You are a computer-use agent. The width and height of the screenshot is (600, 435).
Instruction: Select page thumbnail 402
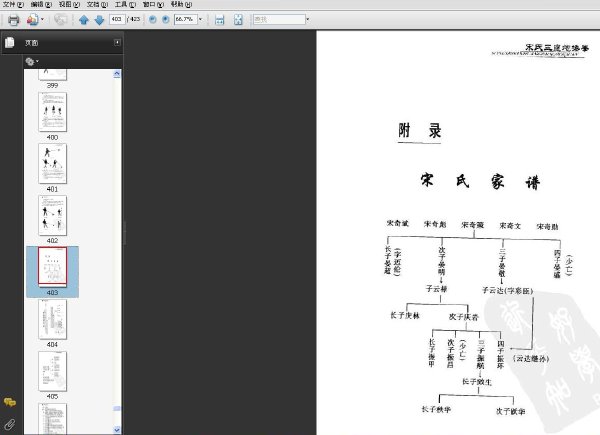52,215
